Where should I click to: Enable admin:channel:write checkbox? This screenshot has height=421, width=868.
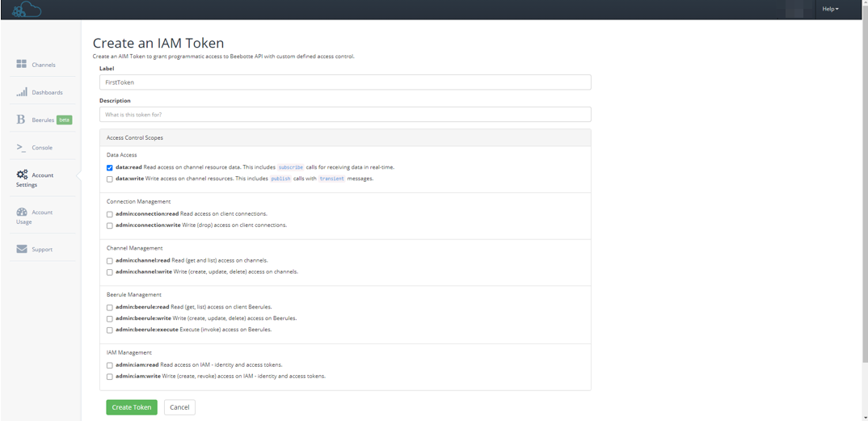(x=110, y=272)
